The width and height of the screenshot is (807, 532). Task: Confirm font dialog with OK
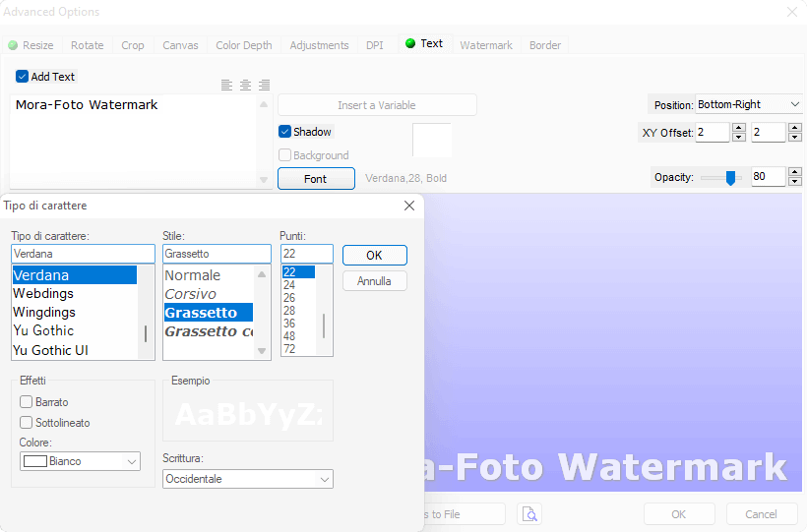click(375, 256)
